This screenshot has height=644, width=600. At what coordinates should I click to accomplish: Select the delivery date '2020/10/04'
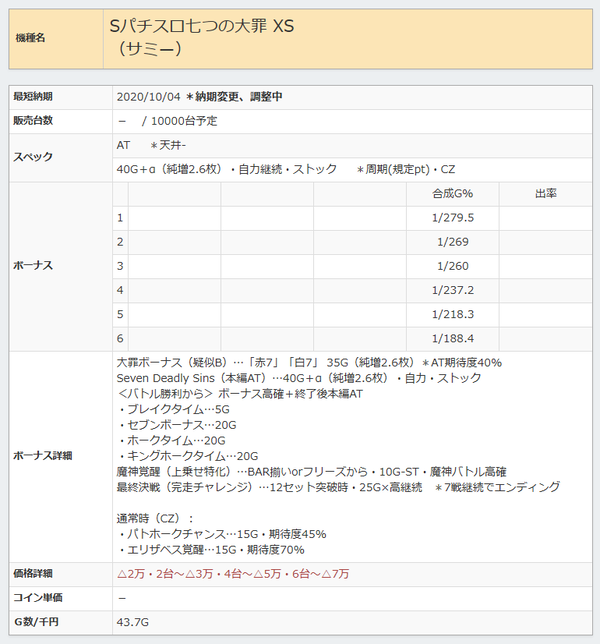(x=148, y=97)
